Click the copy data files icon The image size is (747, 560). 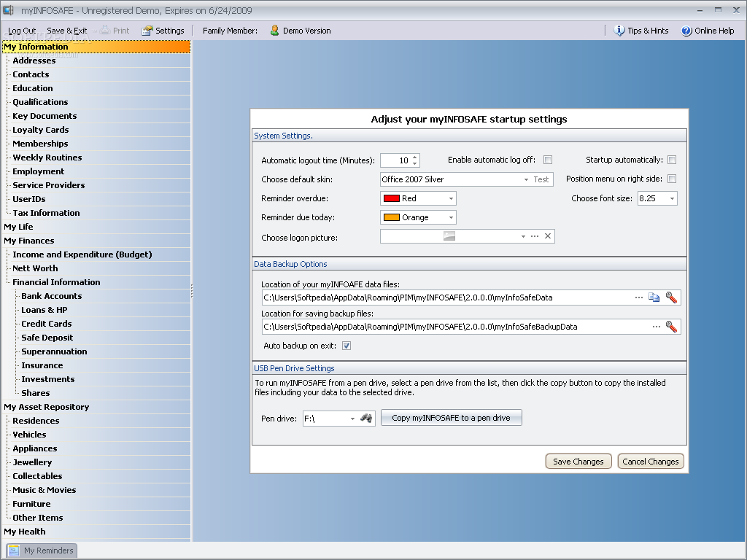point(654,297)
